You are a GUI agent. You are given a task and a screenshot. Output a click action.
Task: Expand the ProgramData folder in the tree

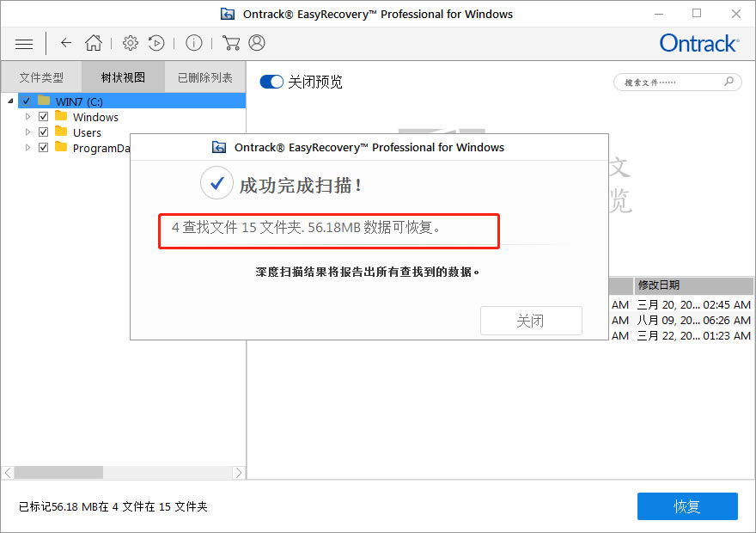(26, 147)
